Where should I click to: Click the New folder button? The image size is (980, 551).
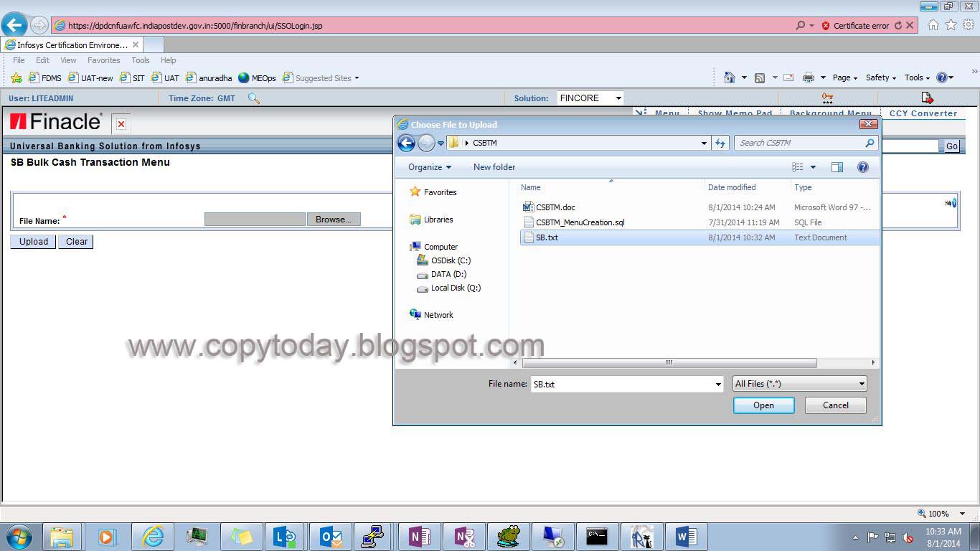(494, 167)
